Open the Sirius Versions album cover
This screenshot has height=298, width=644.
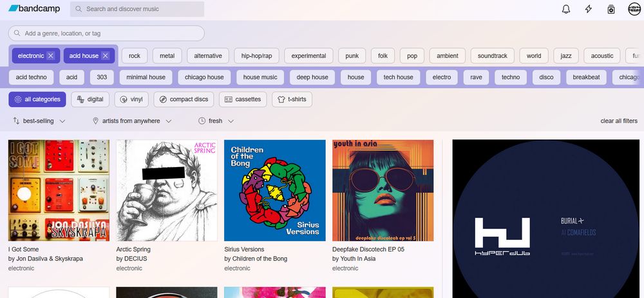pos(275,190)
